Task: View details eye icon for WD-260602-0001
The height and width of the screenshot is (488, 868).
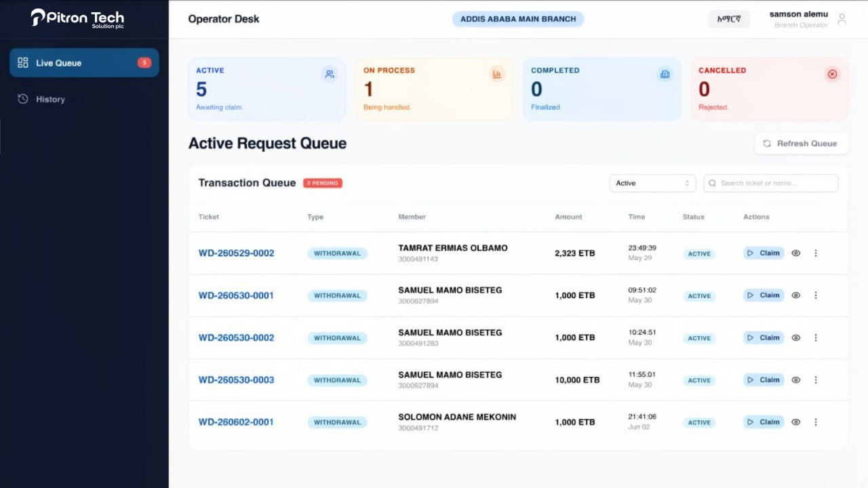Action: 796,422
